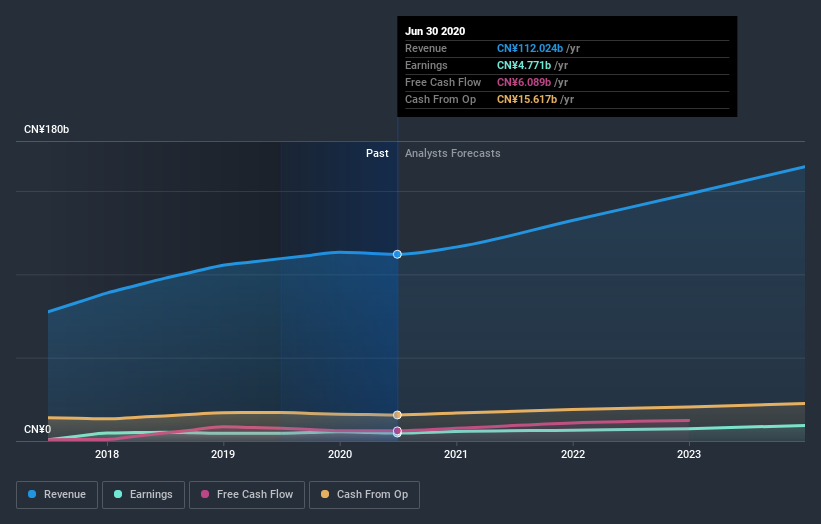This screenshot has width=821, height=524.
Task: Click the CN¥4.771b earnings value
Action: coord(524,65)
